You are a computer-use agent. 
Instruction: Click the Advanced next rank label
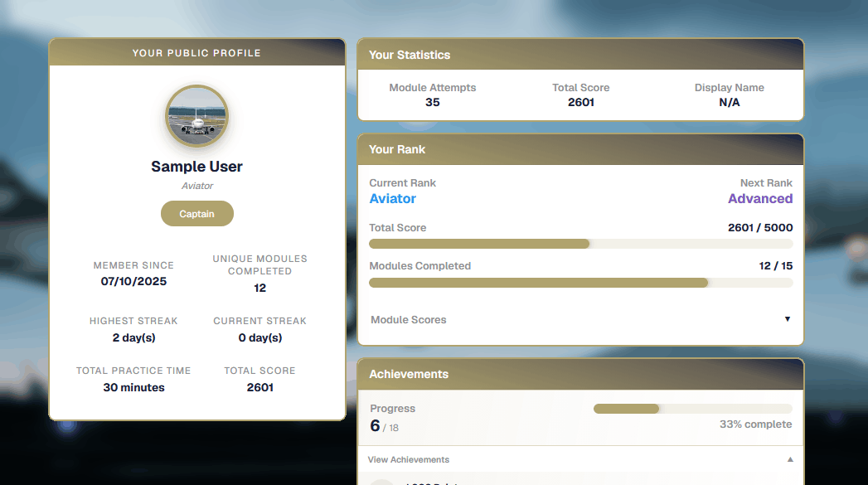click(760, 199)
